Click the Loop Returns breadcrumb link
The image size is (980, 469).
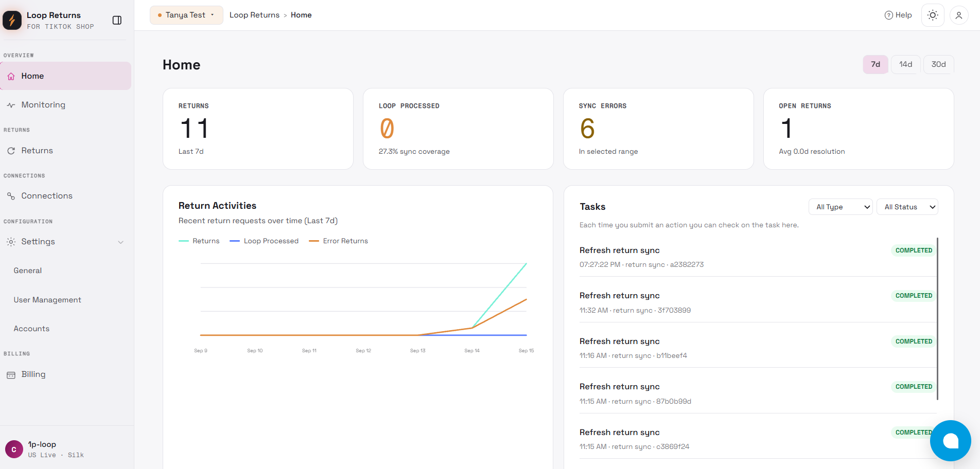click(x=254, y=15)
